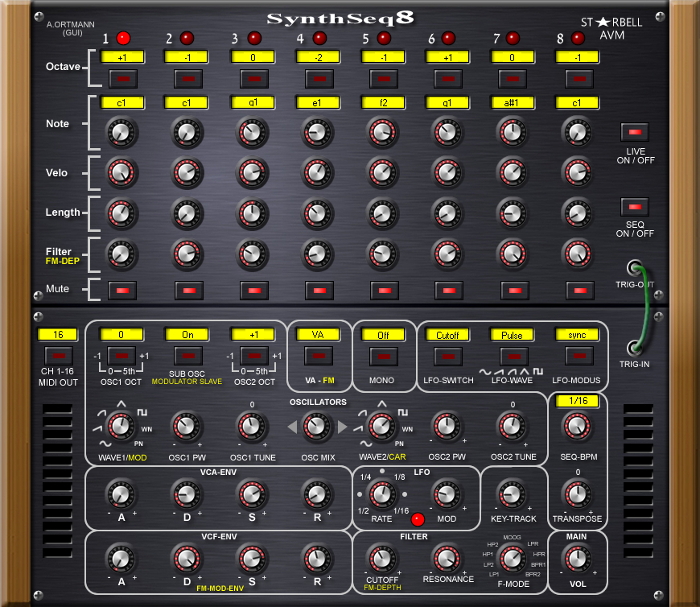Mute step 5 with its Mute button
This screenshot has width=700, height=607.
click(385, 291)
